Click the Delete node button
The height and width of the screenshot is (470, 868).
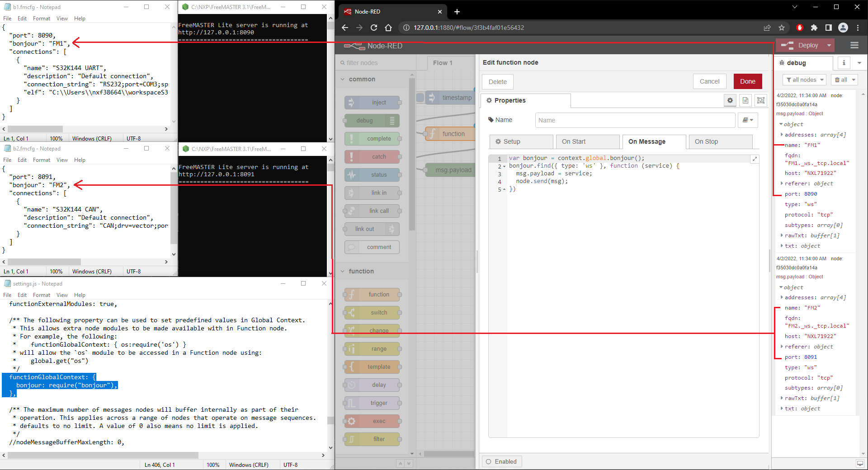(498, 82)
